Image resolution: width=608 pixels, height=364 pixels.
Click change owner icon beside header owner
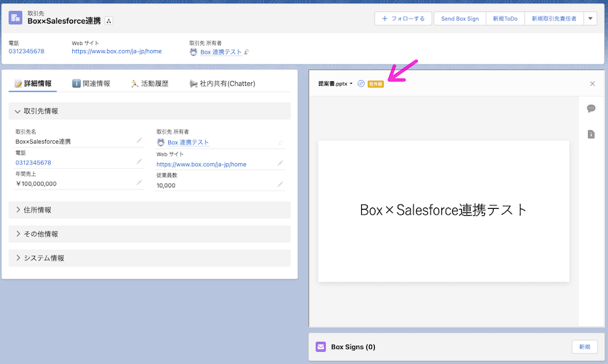coord(246,52)
